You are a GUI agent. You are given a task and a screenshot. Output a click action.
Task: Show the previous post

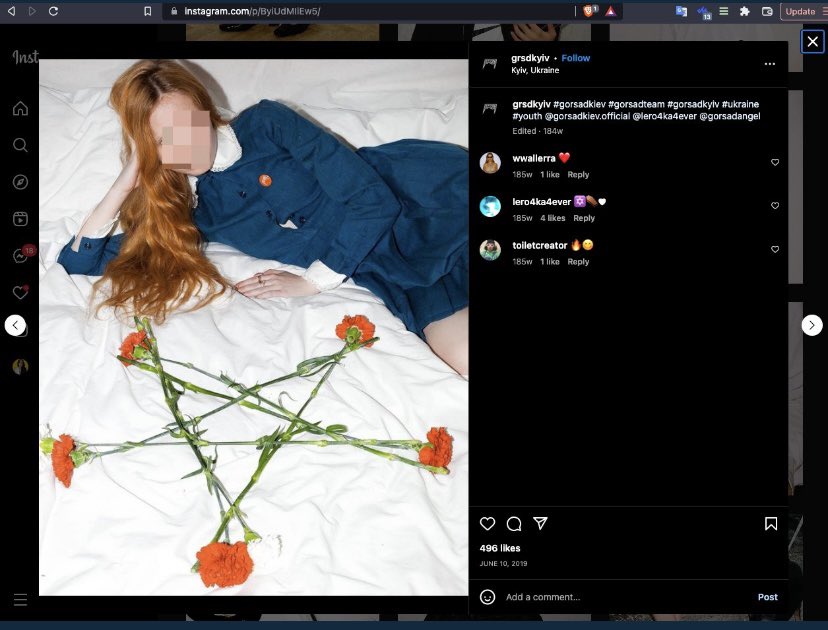[15, 325]
